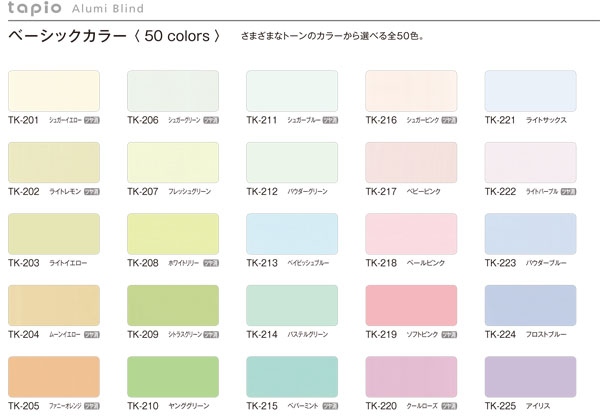
Task: Click the TK-221 code label
Action: pyautogui.click(x=500, y=121)
